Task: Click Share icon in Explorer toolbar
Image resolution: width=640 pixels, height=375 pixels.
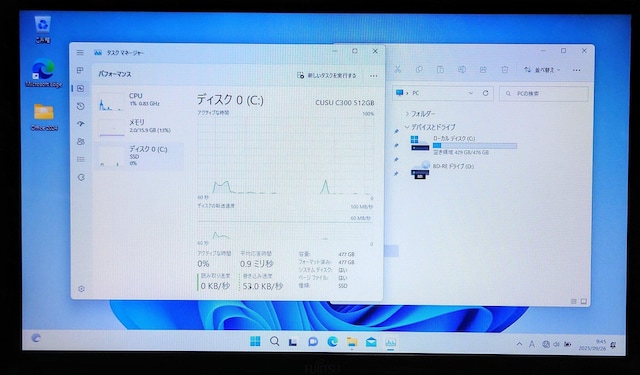Action: point(483,70)
